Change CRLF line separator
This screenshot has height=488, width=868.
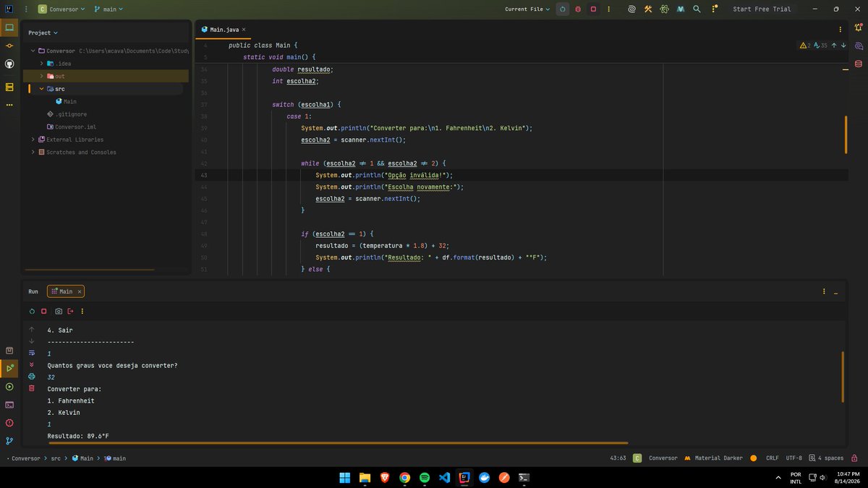(773, 458)
